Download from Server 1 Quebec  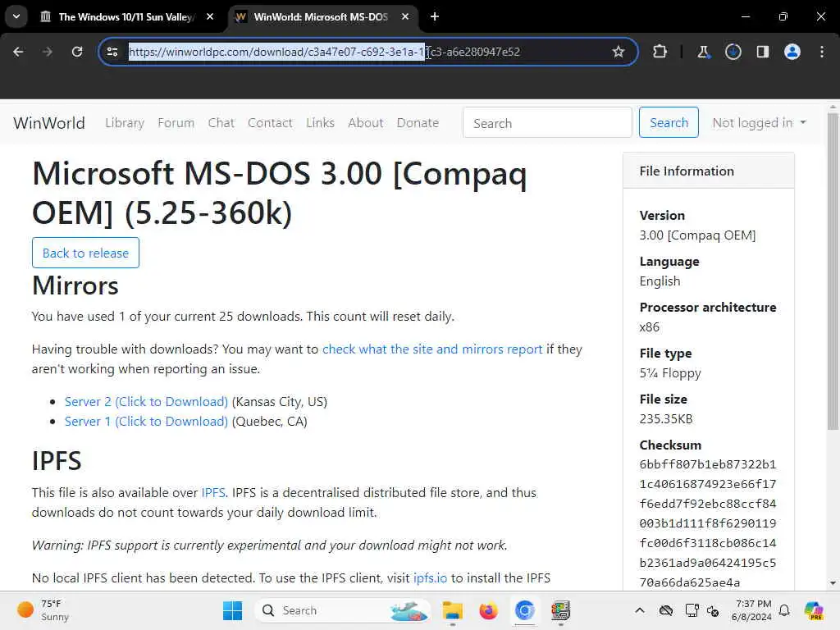click(x=146, y=422)
